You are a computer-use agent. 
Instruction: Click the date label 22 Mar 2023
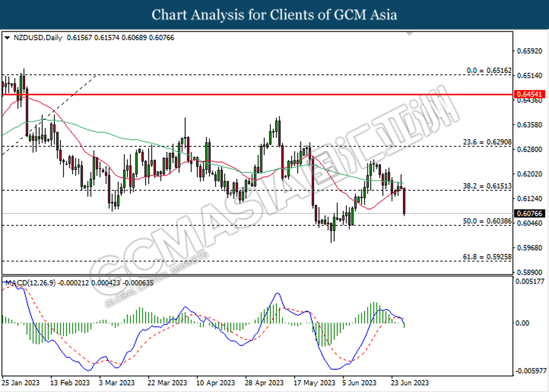point(167,383)
